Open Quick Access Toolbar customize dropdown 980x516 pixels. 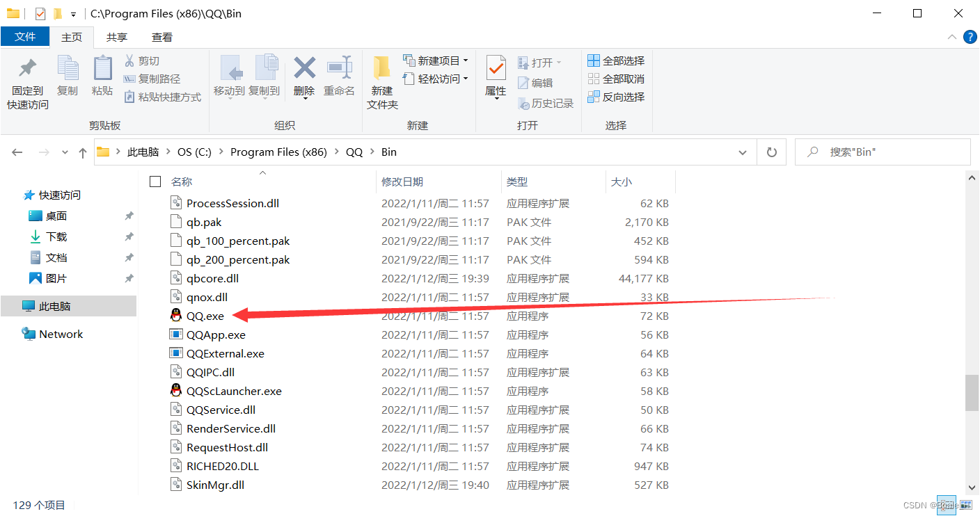[73, 14]
